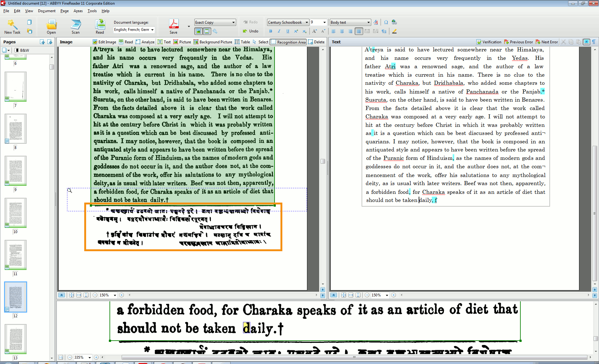Click the Delete area tool

tap(316, 42)
